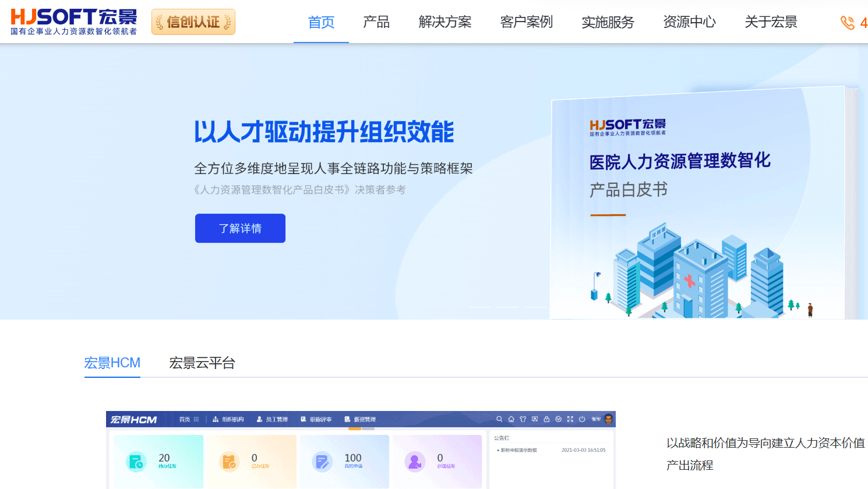Click the 职称评审 menu icon
Image resolution: width=868 pixels, height=489 pixels.
[304, 419]
